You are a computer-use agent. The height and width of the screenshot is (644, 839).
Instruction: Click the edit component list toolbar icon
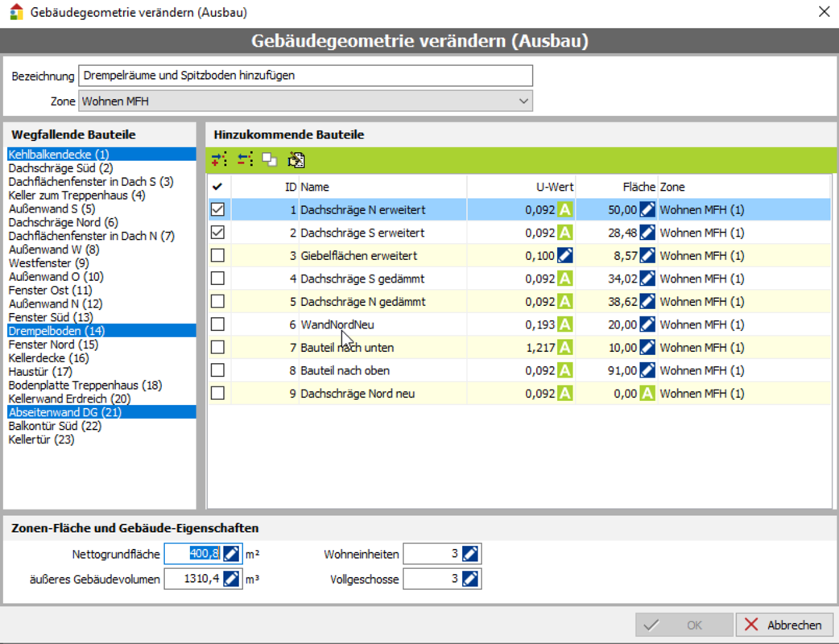296,159
